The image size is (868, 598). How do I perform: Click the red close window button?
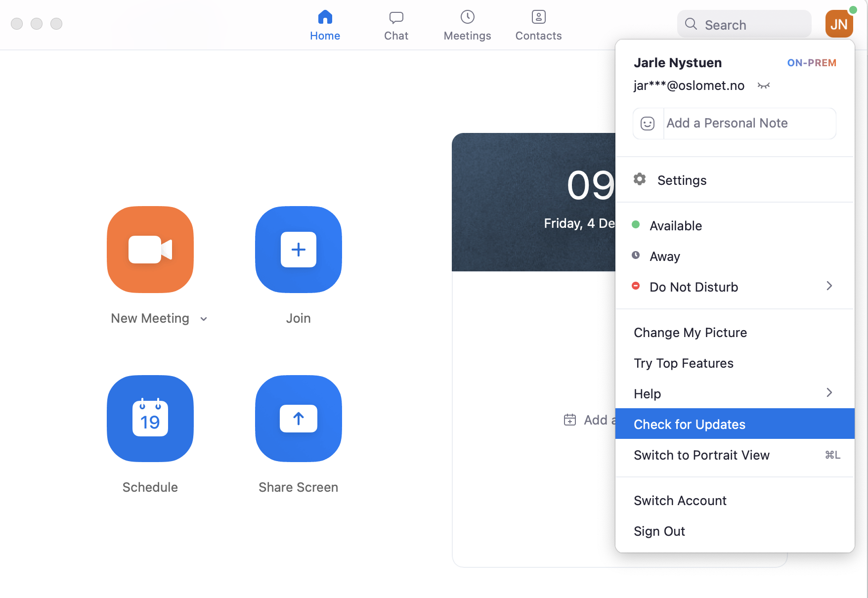click(x=17, y=24)
